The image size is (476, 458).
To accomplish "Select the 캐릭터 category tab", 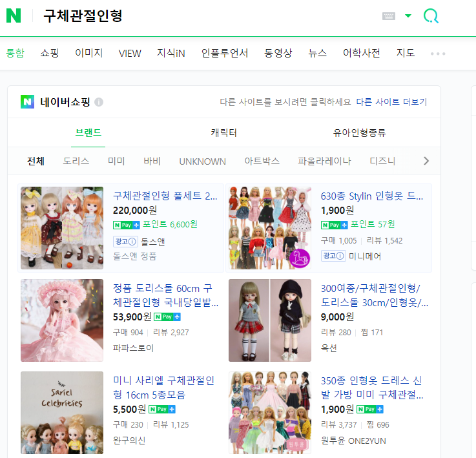I will tap(223, 132).
